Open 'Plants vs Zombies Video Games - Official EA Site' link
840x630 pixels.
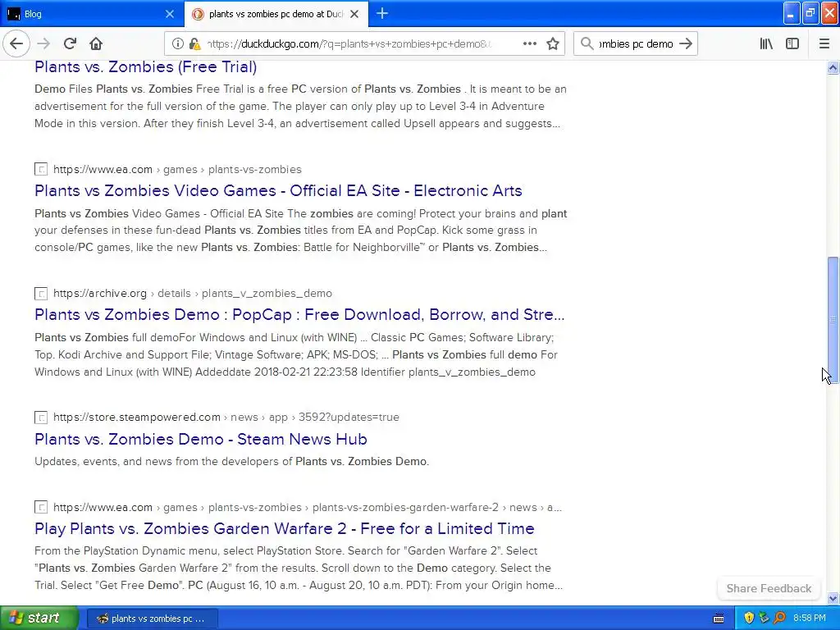click(x=278, y=190)
